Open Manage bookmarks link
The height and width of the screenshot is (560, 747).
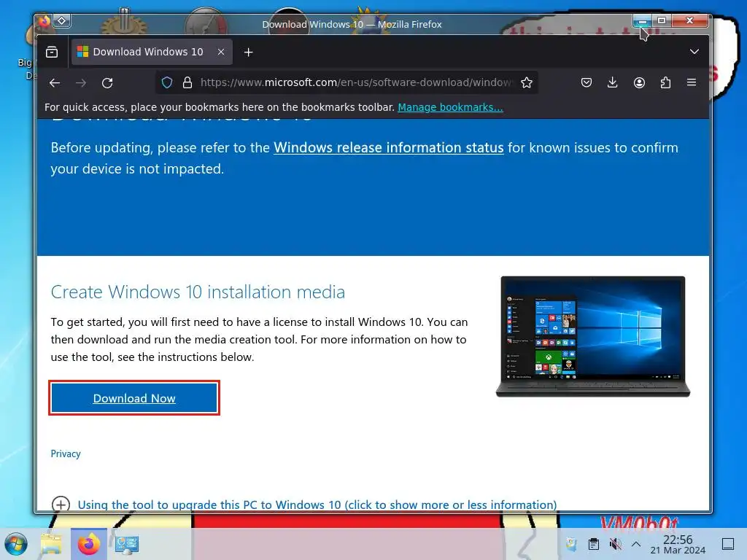tap(450, 107)
